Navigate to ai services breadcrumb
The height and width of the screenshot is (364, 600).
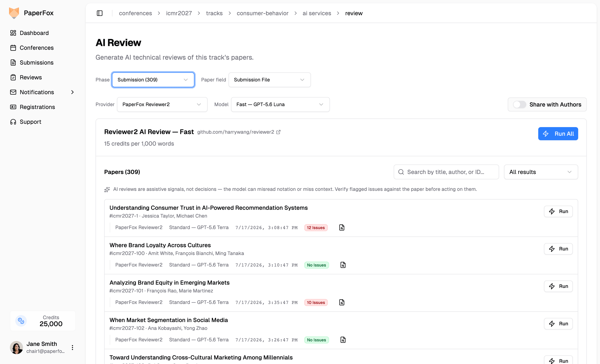tap(317, 13)
